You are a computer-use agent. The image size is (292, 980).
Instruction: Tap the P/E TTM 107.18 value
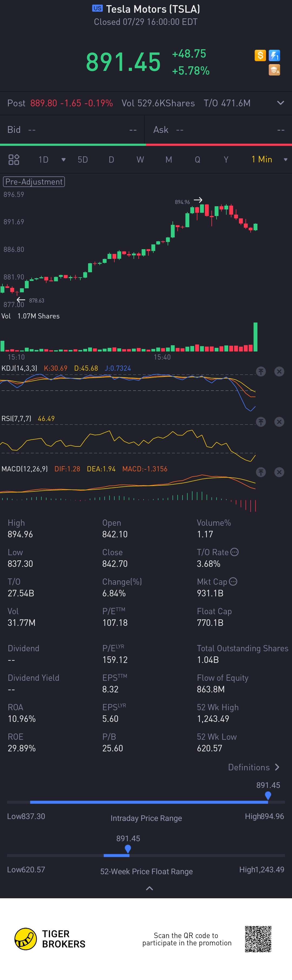(x=115, y=623)
